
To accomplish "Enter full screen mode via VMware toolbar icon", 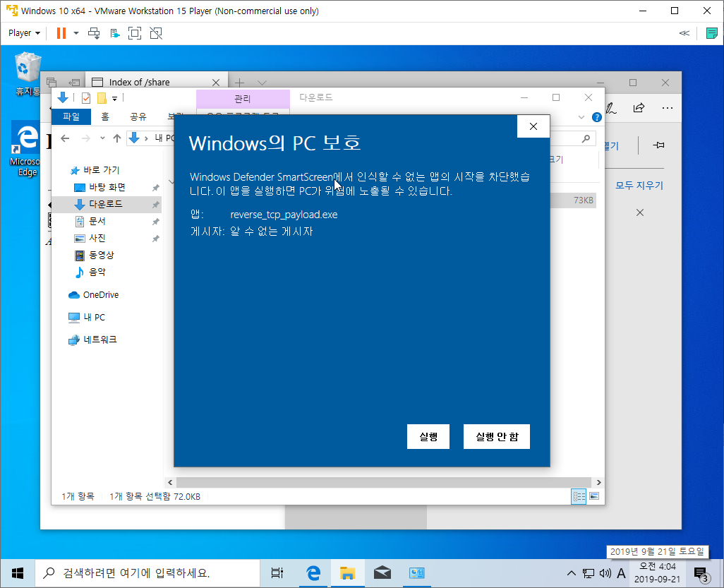I will pos(134,33).
